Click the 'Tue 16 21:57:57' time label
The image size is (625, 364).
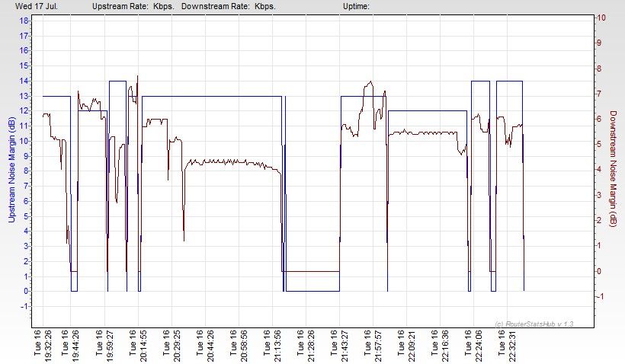click(x=373, y=346)
